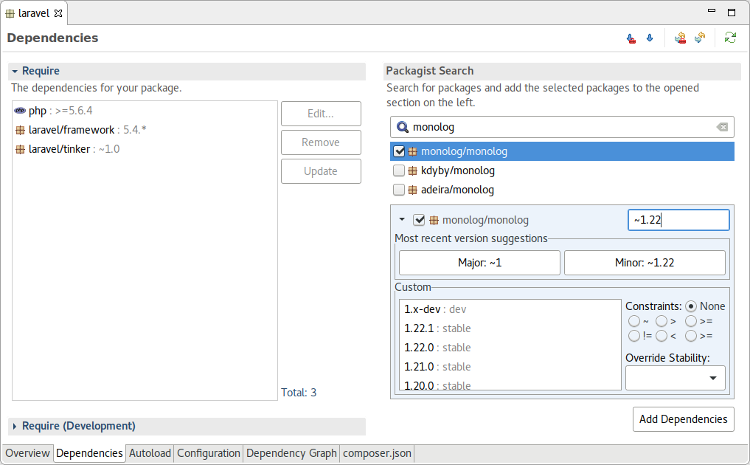Click the php elephant icon
The height and width of the screenshot is (465, 750).
click(x=20, y=111)
